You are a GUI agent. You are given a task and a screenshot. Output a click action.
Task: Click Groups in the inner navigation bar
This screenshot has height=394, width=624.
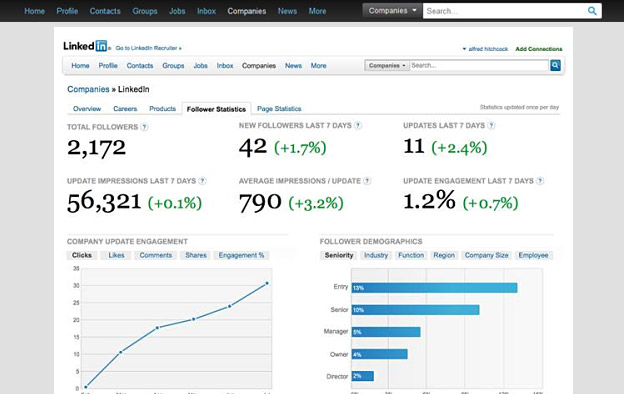173,66
